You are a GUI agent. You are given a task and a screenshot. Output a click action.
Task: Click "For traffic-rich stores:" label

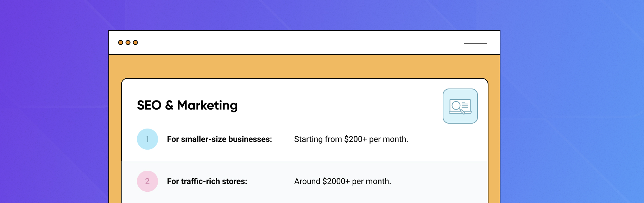pyautogui.click(x=207, y=182)
